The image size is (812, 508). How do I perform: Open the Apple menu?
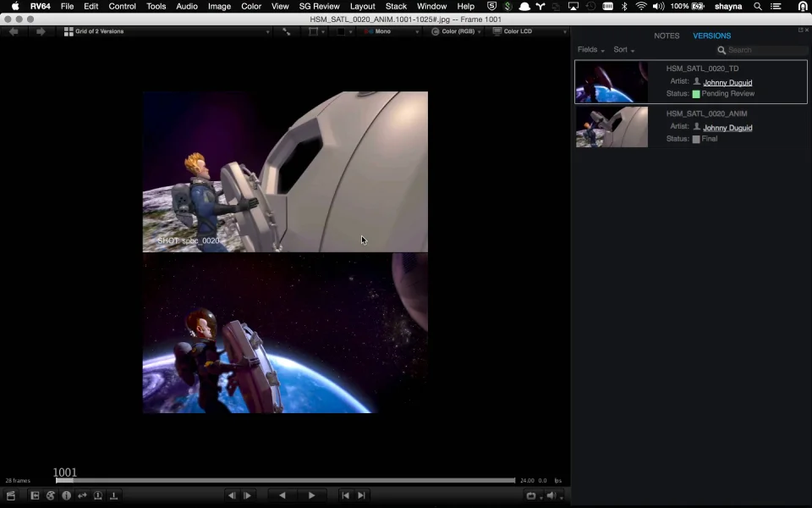pyautogui.click(x=15, y=6)
